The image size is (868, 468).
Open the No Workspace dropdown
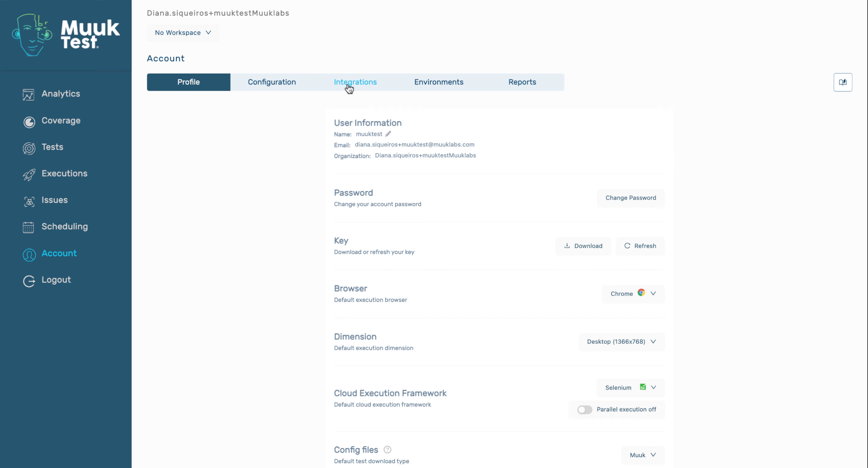click(x=183, y=32)
